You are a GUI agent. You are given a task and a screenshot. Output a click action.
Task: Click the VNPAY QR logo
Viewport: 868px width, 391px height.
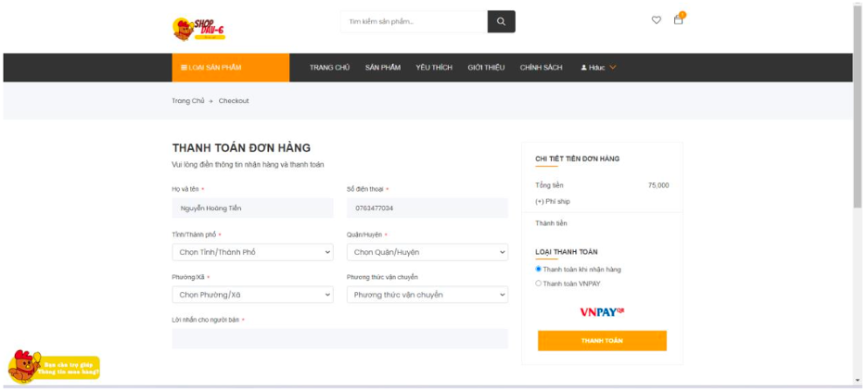pyautogui.click(x=602, y=312)
